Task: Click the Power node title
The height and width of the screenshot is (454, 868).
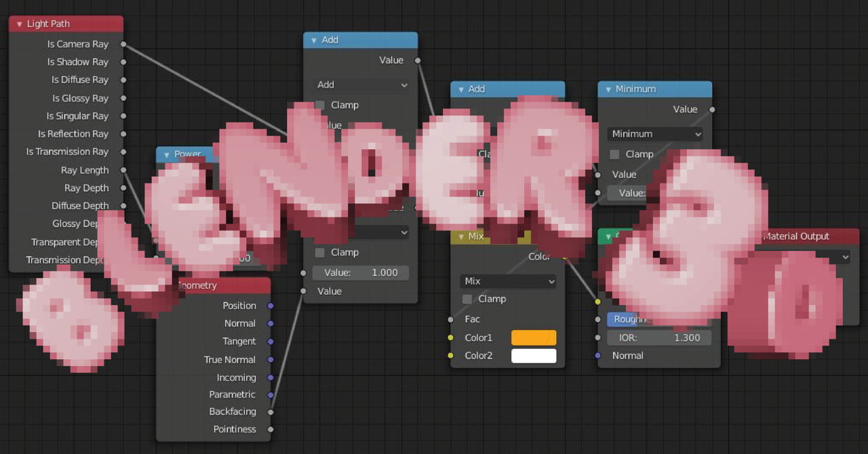Action: click(x=188, y=154)
